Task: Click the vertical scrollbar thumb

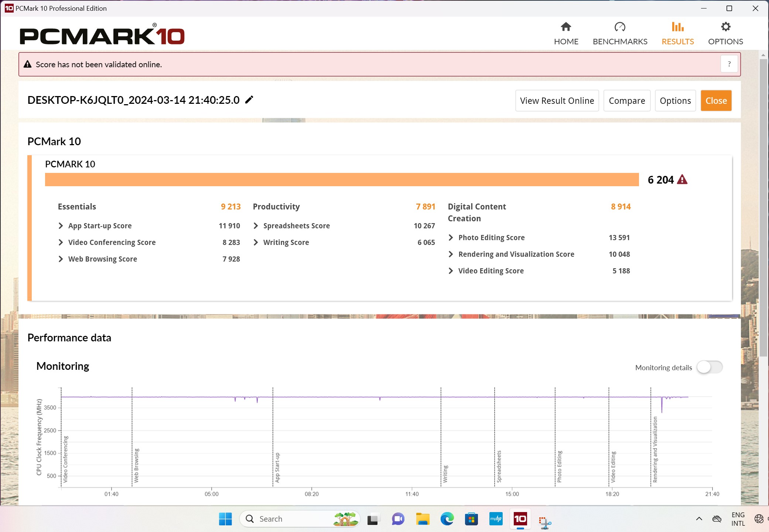Action: 763,208
